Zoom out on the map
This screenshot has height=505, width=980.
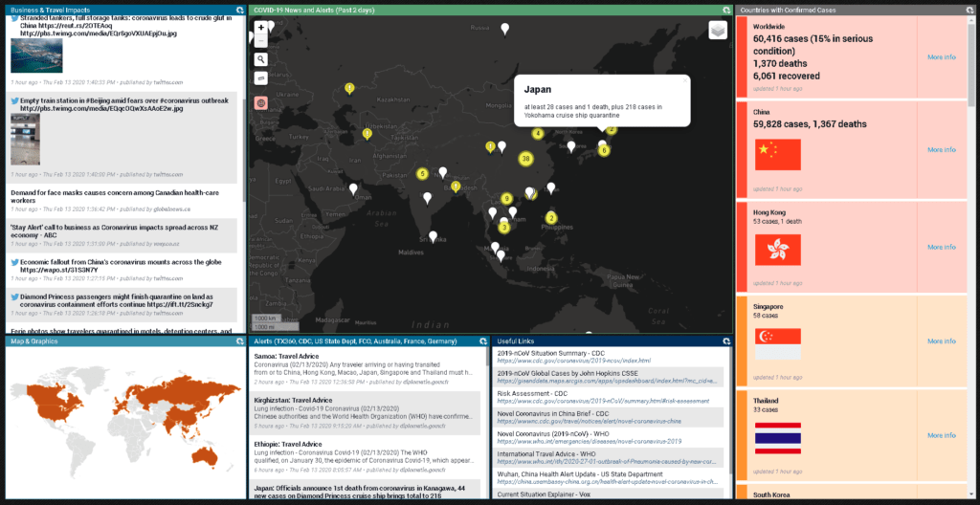[x=261, y=42]
